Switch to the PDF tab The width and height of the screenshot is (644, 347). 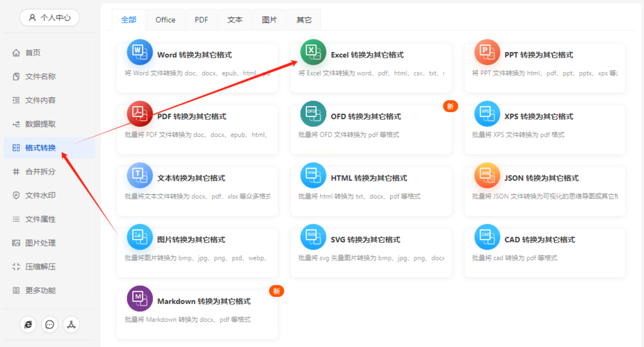[x=201, y=20]
